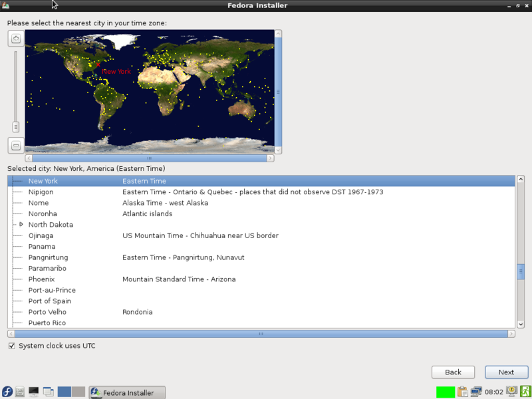532x399 pixels.
Task: Select Pangnirtung in the city list
Action: pos(261,257)
